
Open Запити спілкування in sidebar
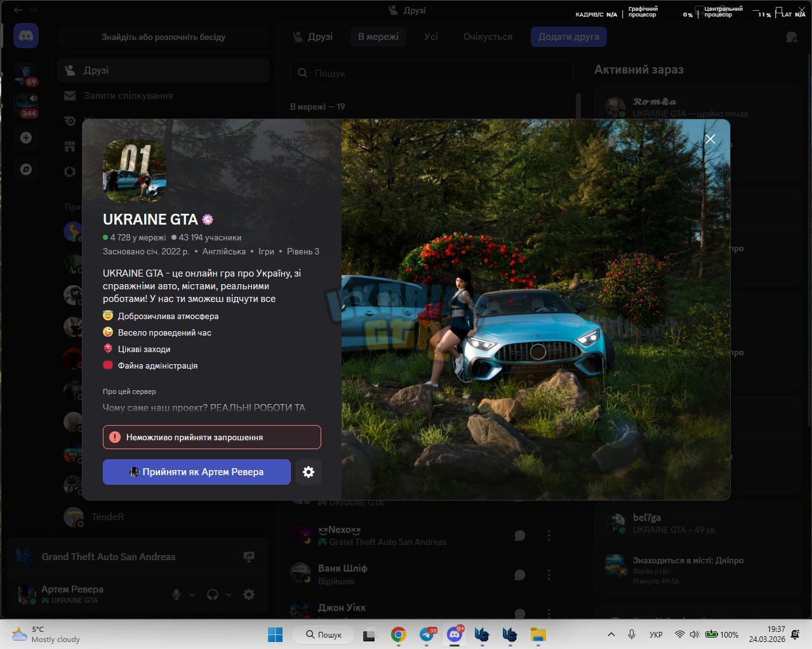pos(163,96)
